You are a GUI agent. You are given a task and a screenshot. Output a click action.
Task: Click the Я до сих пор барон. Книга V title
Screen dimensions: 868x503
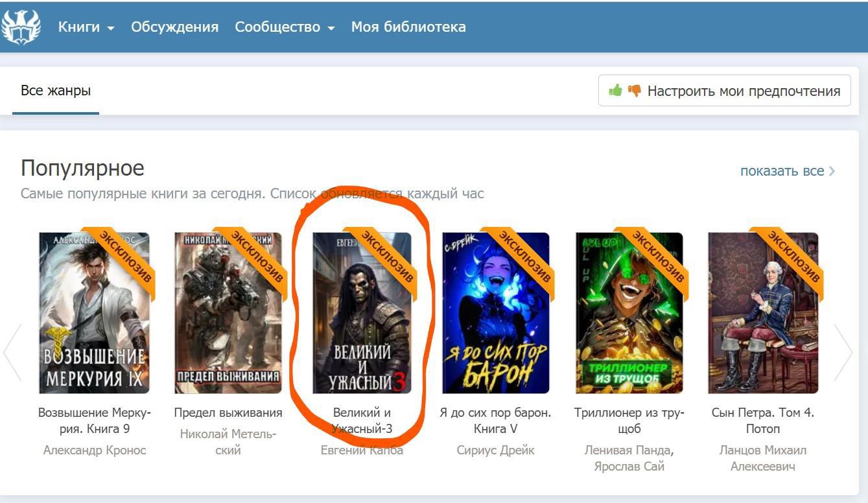click(x=496, y=421)
